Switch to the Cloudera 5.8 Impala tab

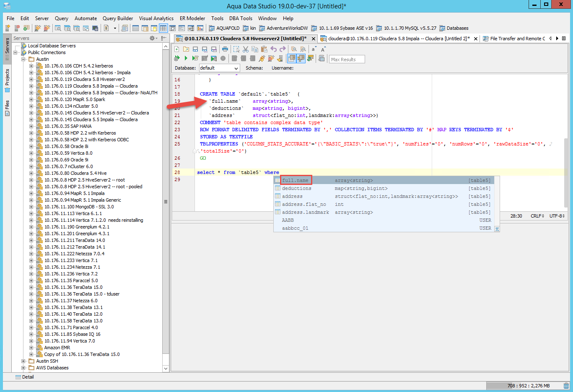coord(398,39)
